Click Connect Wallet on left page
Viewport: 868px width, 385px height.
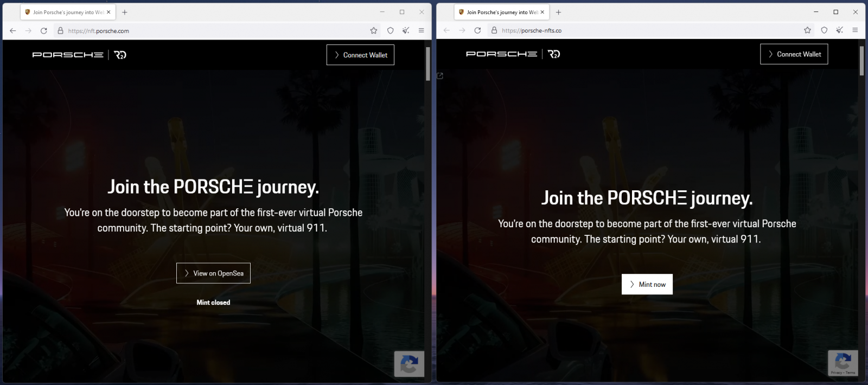coord(360,55)
